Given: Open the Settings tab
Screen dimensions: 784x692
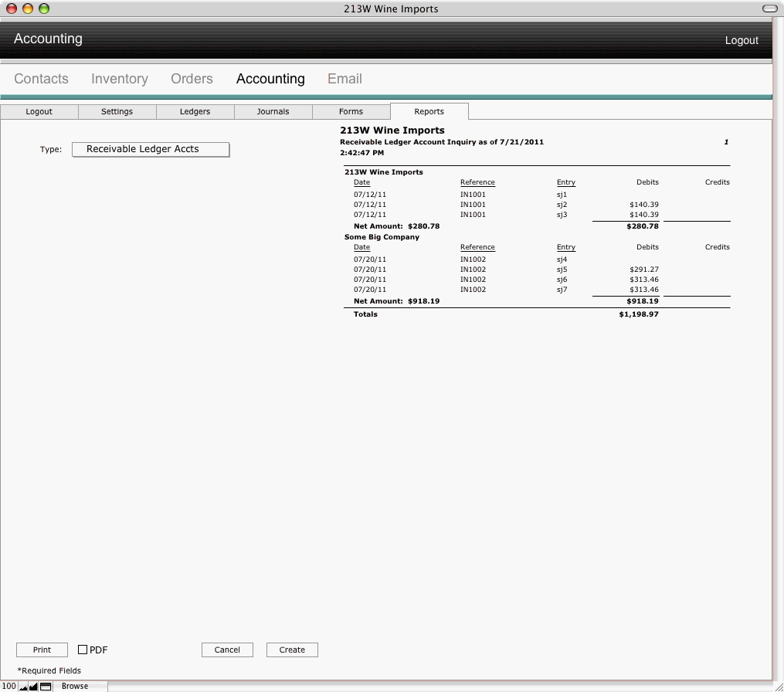Looking at the screenshot, I should tap(117, 111).
